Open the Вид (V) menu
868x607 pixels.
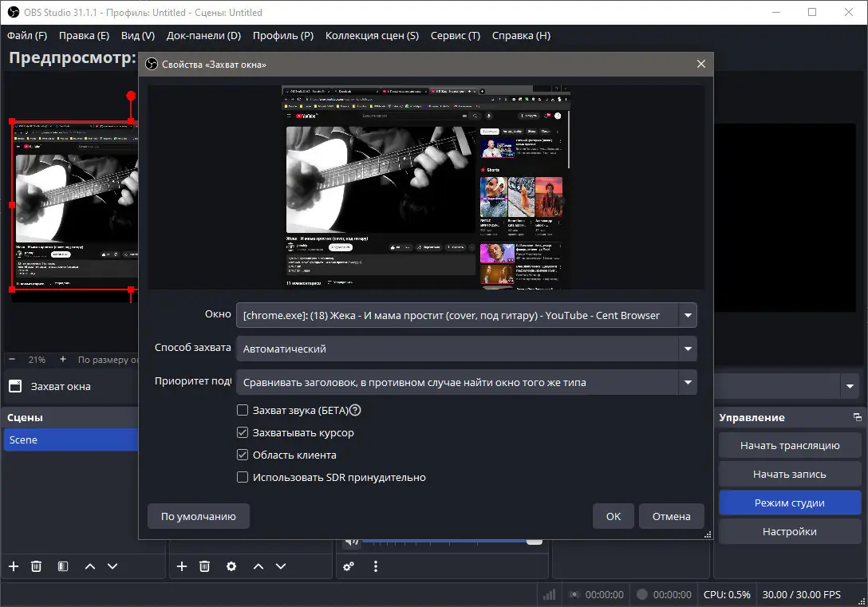coord(138,35)
